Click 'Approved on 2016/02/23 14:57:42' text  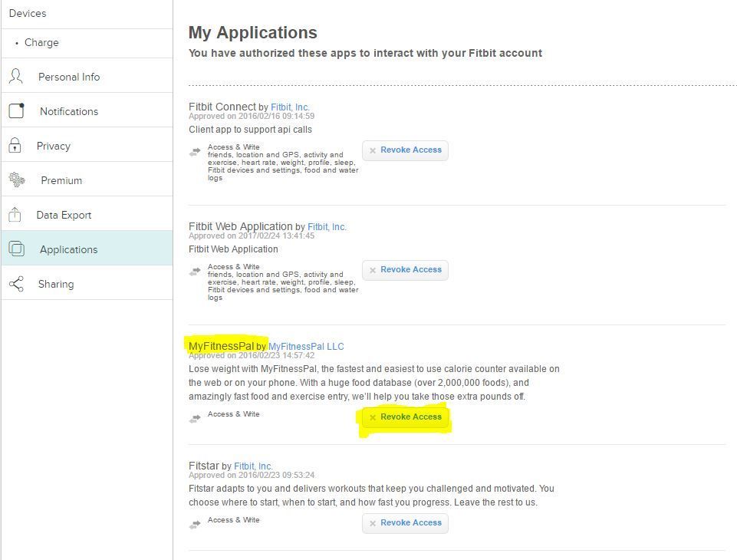(x=252, y=355)
